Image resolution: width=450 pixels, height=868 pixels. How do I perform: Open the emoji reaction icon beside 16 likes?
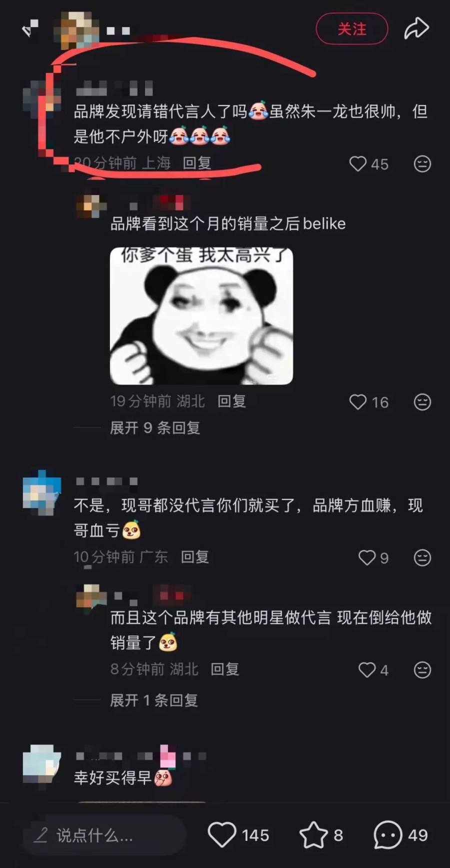422,402
